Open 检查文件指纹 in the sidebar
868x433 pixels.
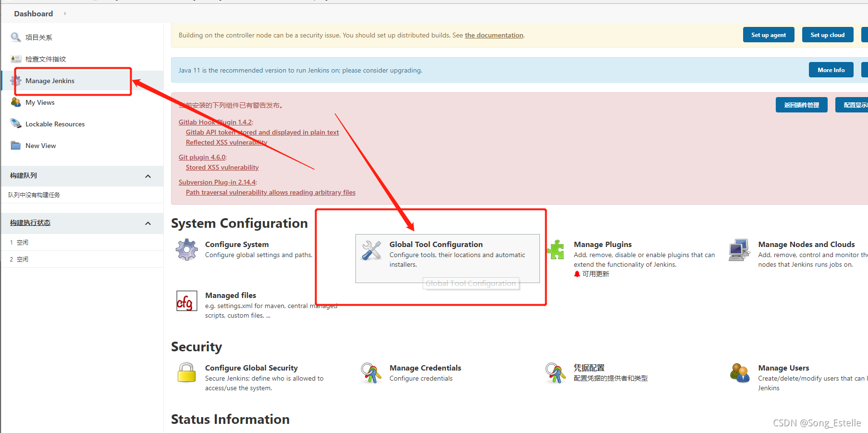[46, 59]
